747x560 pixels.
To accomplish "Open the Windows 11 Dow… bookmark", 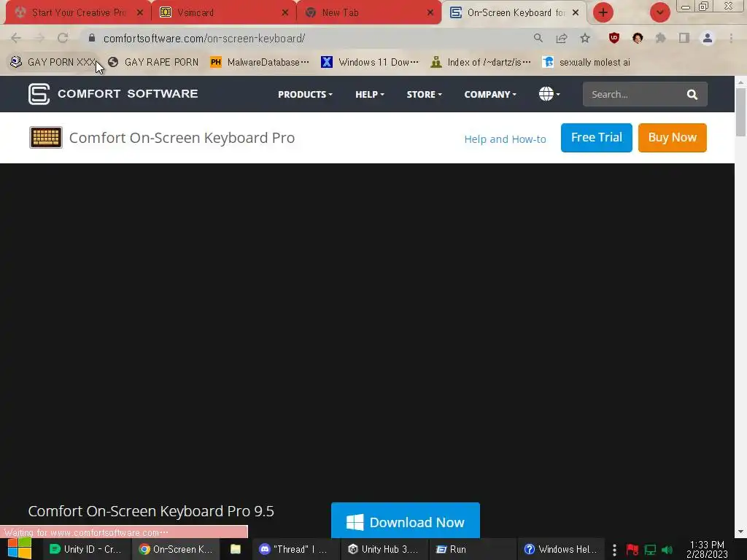I will click(370, 62).
